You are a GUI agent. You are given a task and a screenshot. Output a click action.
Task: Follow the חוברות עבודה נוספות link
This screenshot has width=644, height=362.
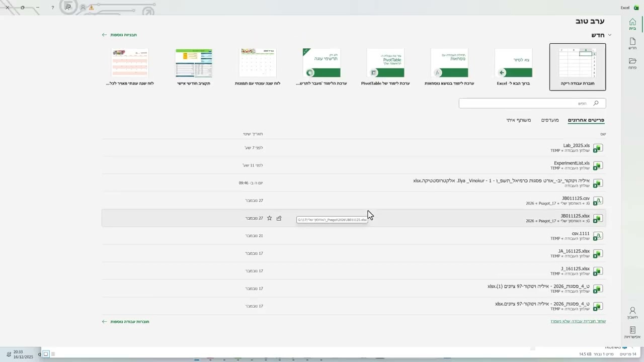(x=126, y=322)
